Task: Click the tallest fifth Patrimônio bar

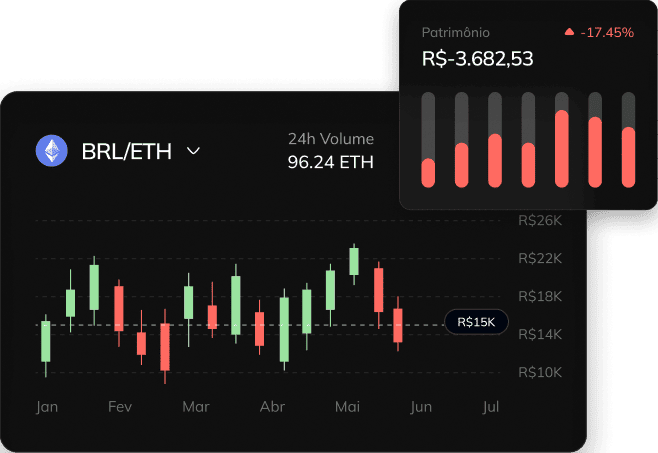Action: click(562, 148)
